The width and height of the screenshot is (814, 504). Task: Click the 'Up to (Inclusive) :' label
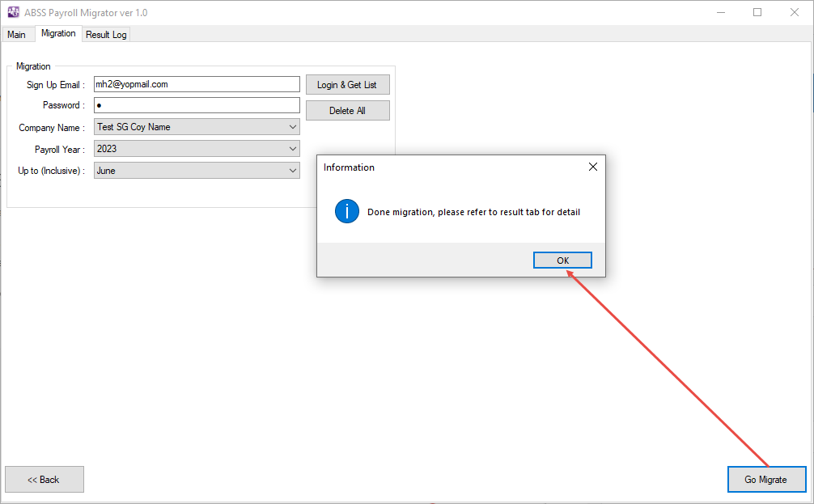[x=52, y=171]
